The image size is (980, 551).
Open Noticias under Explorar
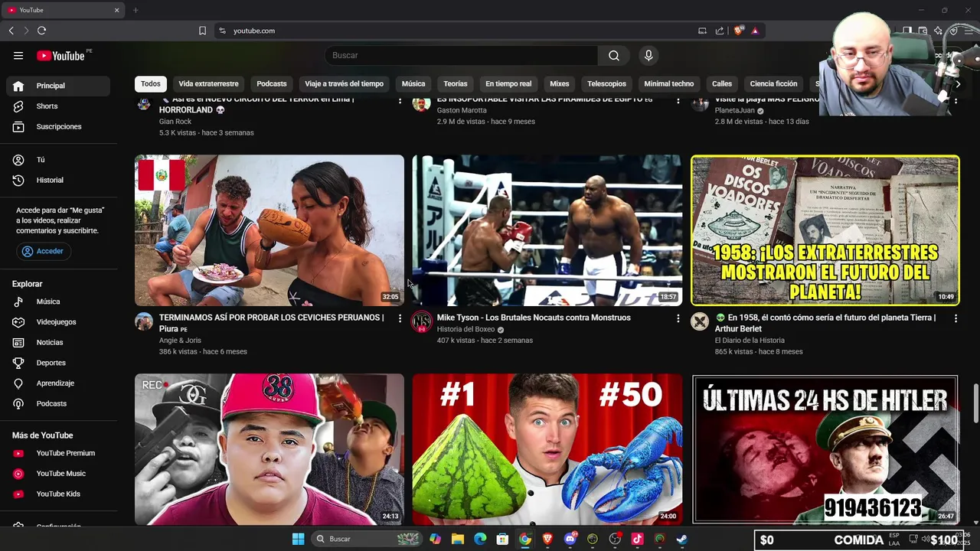[x=58, y=342]
